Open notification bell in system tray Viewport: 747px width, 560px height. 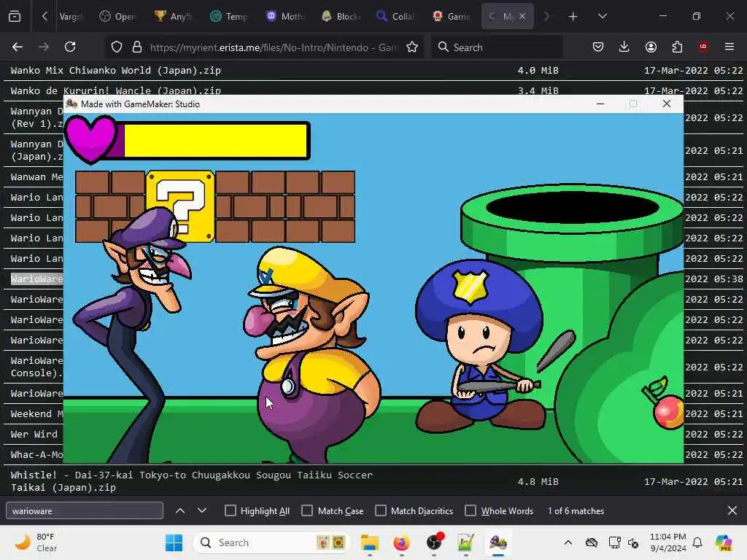[x=697, y=542]
